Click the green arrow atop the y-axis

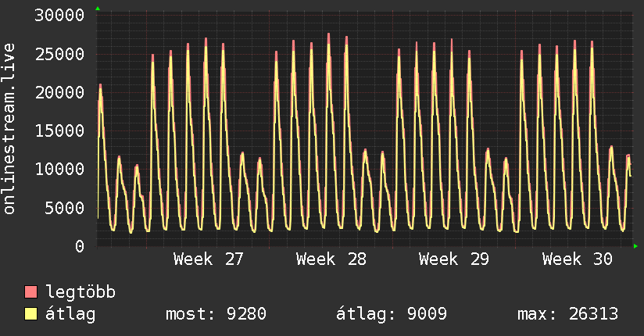pyautogui.click(x=98, y=9)
